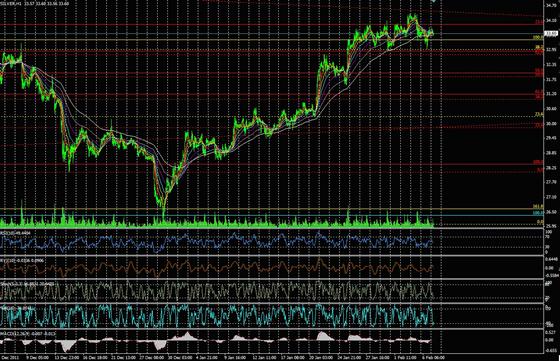Click the 29.45 price axis label

551,138
